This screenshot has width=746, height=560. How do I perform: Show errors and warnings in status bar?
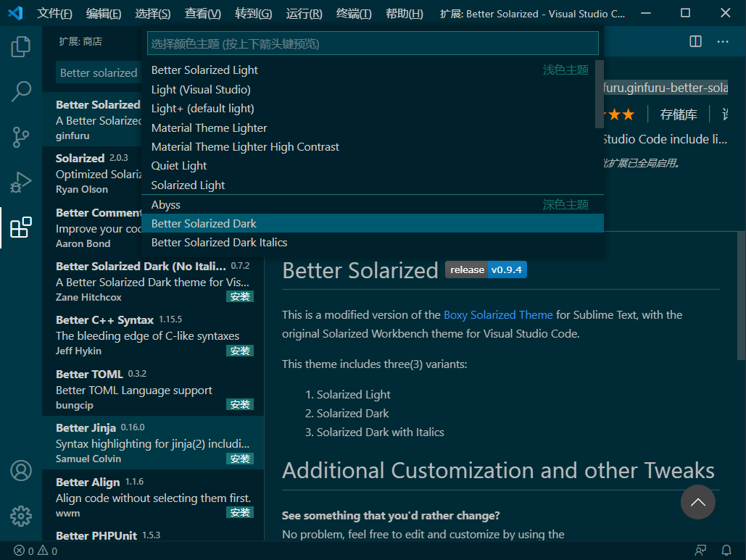click(x=36, y=551)
